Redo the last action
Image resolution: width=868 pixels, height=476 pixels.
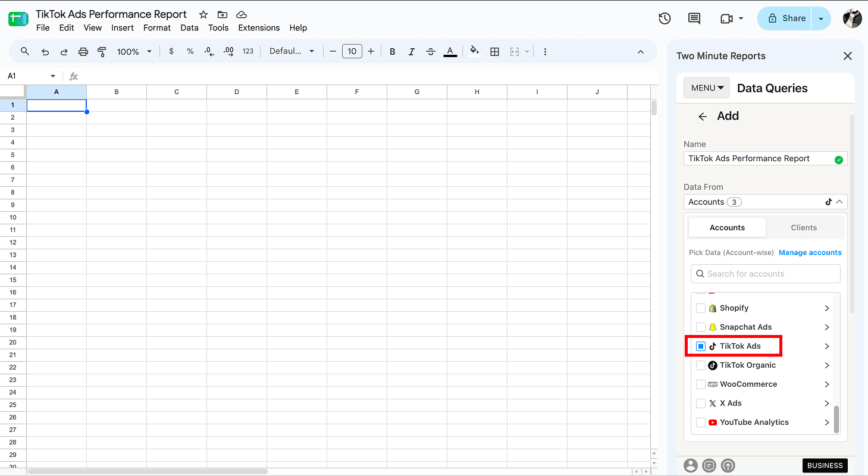(x=64, y=52)
